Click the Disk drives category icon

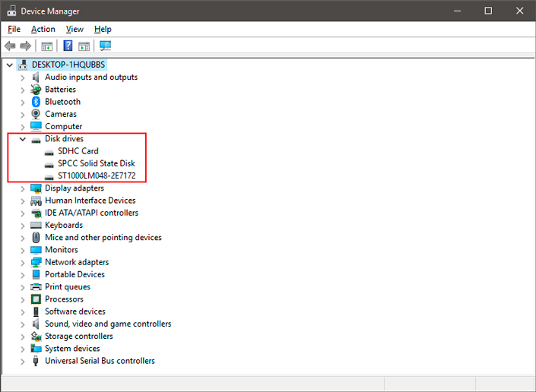pos(36,140)
